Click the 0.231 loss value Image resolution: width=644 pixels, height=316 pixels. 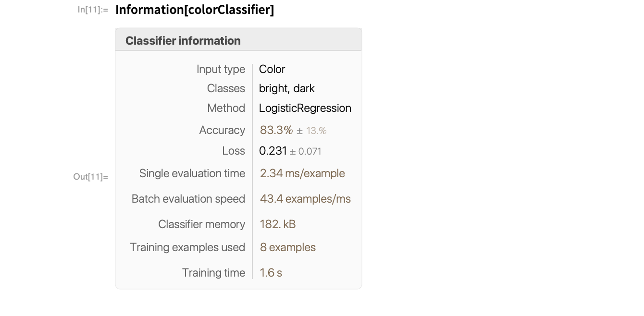pos(273,151)
